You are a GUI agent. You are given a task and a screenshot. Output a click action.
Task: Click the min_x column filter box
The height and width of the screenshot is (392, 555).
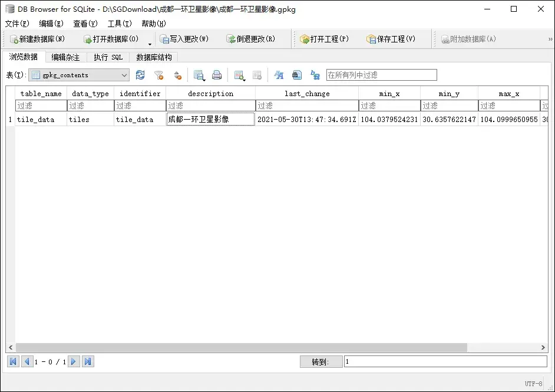(x=389, y=106)
